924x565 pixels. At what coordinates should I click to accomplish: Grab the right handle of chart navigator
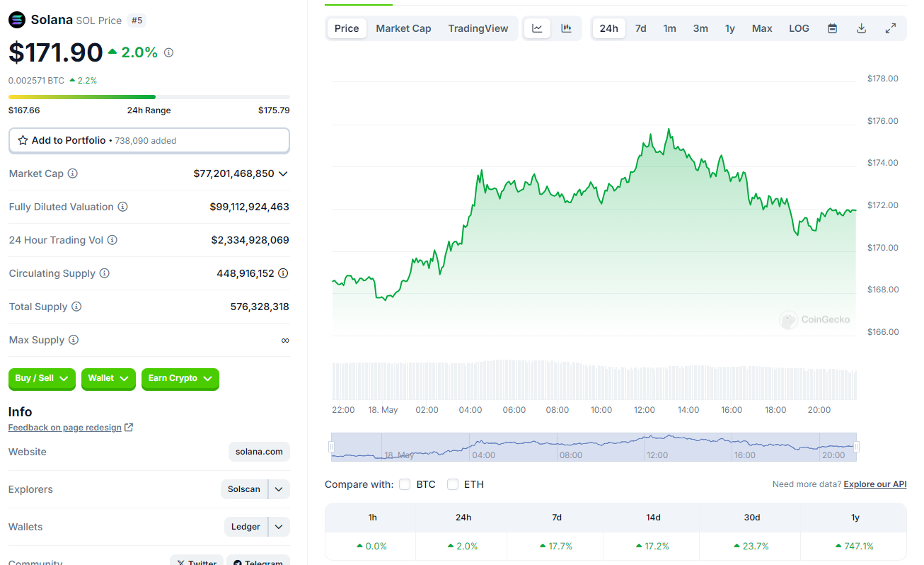857,447
